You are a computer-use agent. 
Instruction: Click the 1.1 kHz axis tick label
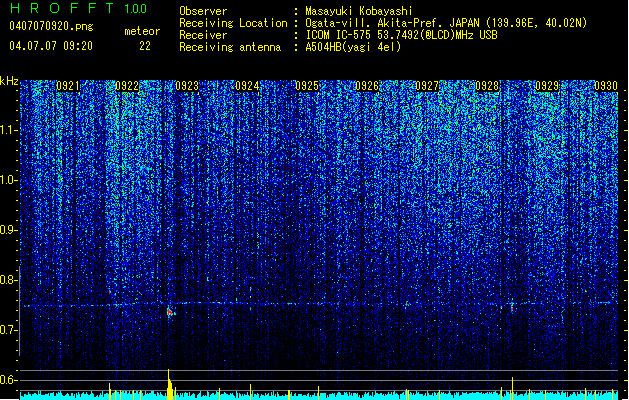coord(8,130)
